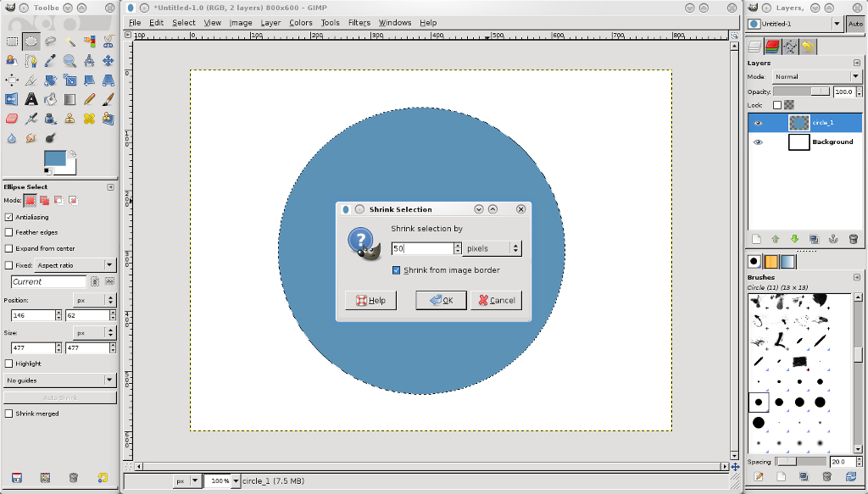Open the Layer menu
This screenshot has width=868, height=494.
[x=270, y=23]
